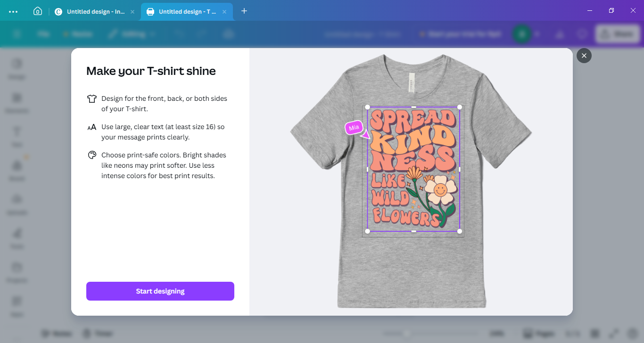The height and width of the screenshot is (343, 644).
Task: Go to Canva home icon
Action: [38, 11]
